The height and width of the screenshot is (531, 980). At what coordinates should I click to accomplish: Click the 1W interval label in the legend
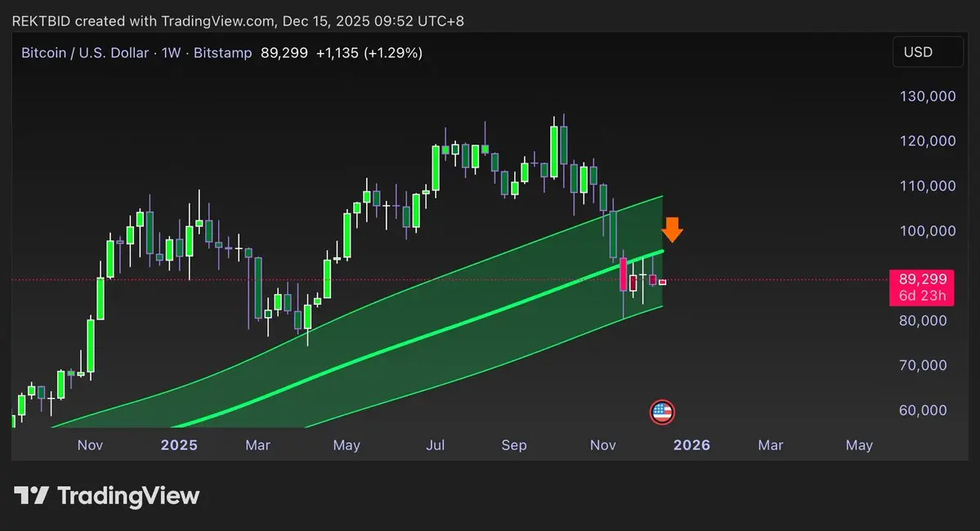coord(172,52)
